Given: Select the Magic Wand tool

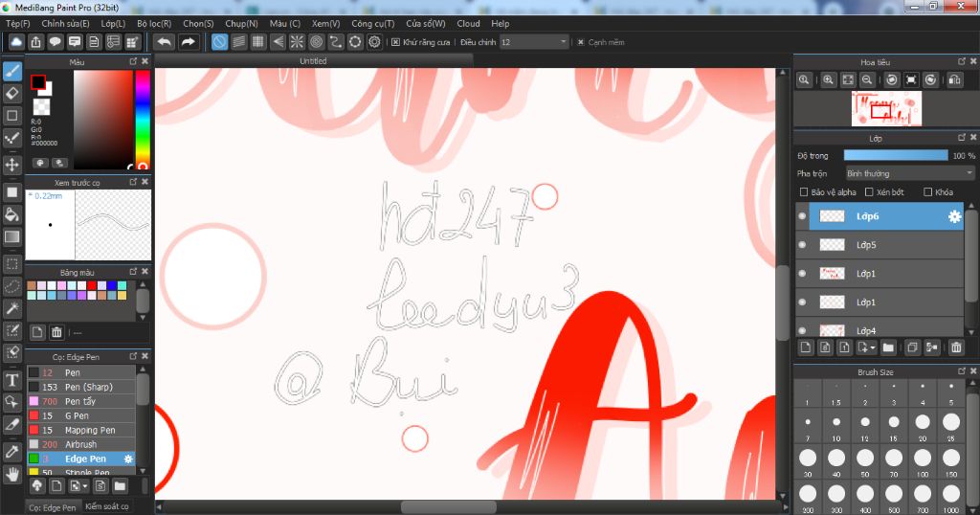Looking at the screenshot, I should tap(12, 308).
